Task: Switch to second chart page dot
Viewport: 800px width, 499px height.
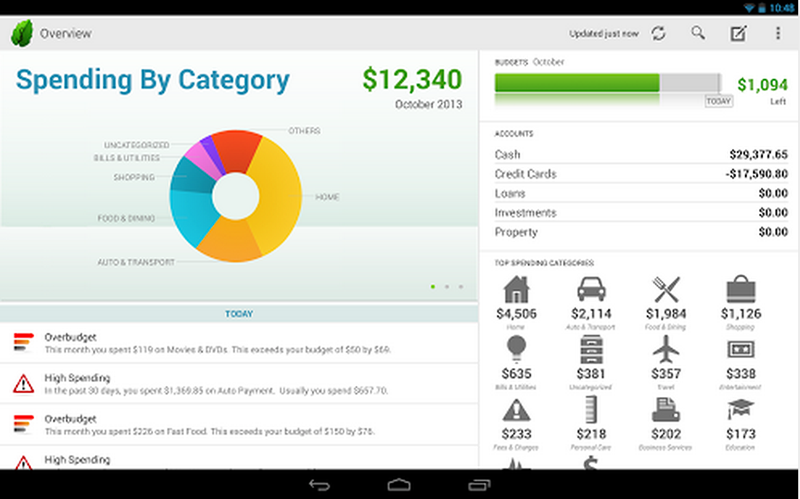Action: click(447, 287)
